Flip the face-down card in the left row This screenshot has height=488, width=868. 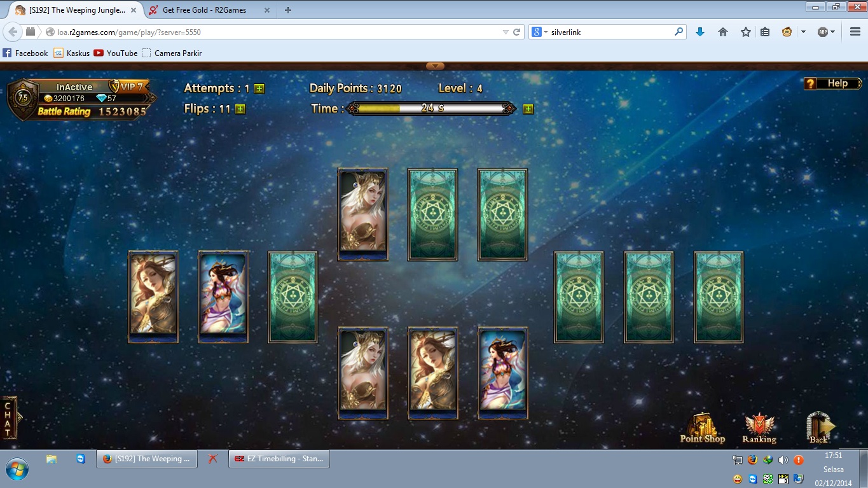coord(293,297)
